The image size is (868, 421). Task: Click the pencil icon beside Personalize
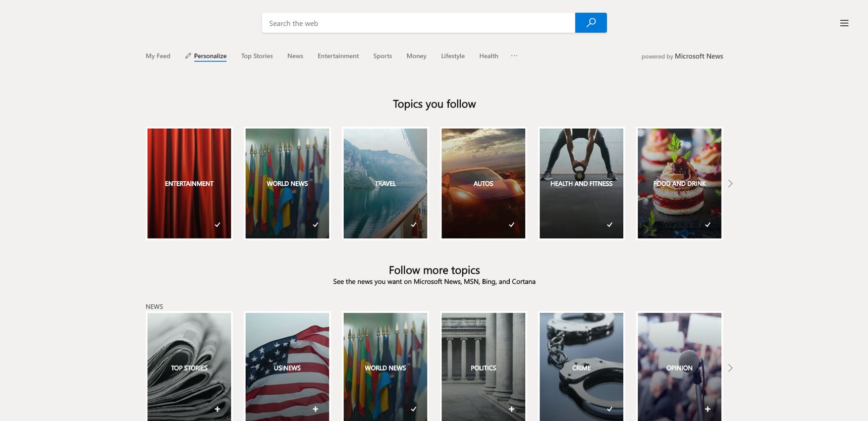coord(188,56)
